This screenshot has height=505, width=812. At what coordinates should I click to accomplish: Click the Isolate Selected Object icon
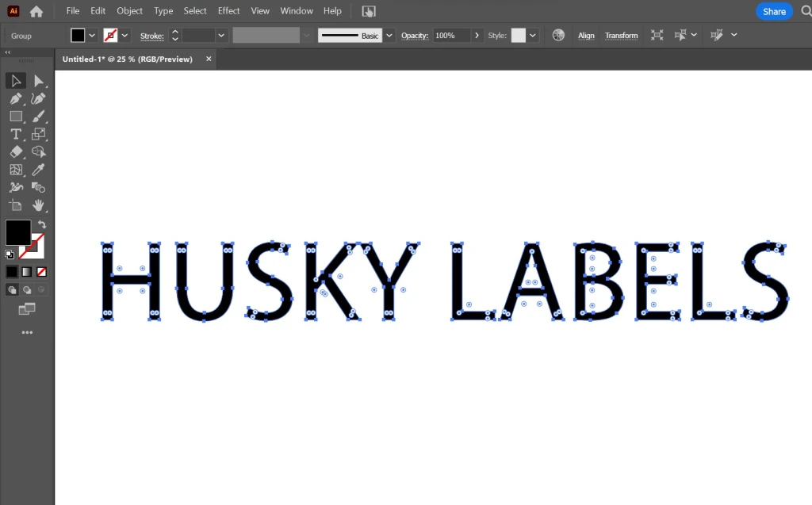(x=657, y=35)
